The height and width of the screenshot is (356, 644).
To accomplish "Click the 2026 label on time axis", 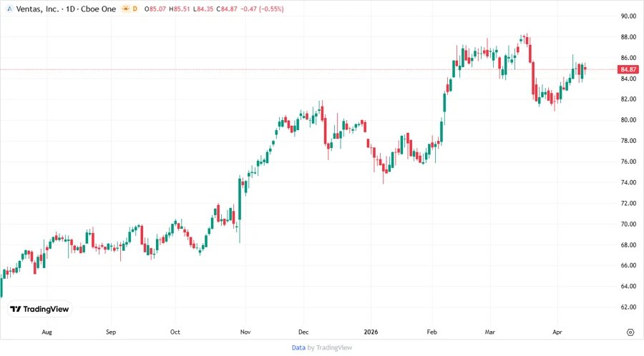I will coord(371,332).
